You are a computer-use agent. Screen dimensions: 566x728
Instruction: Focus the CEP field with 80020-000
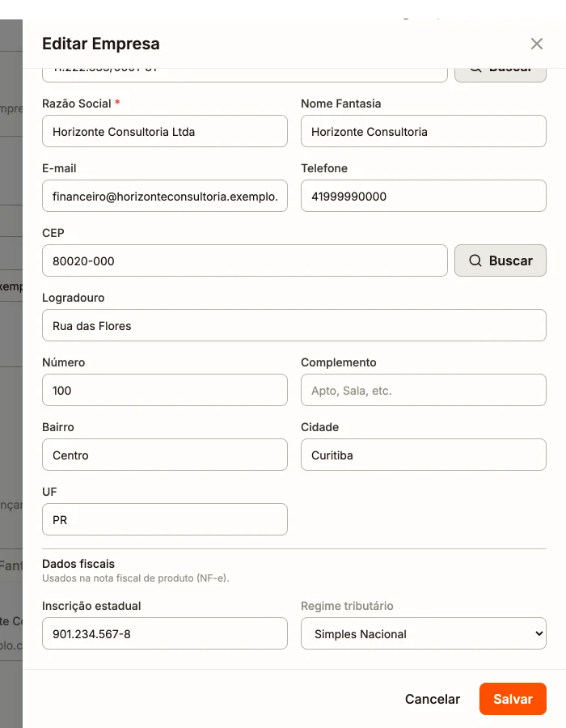click(x=244, y=260)
